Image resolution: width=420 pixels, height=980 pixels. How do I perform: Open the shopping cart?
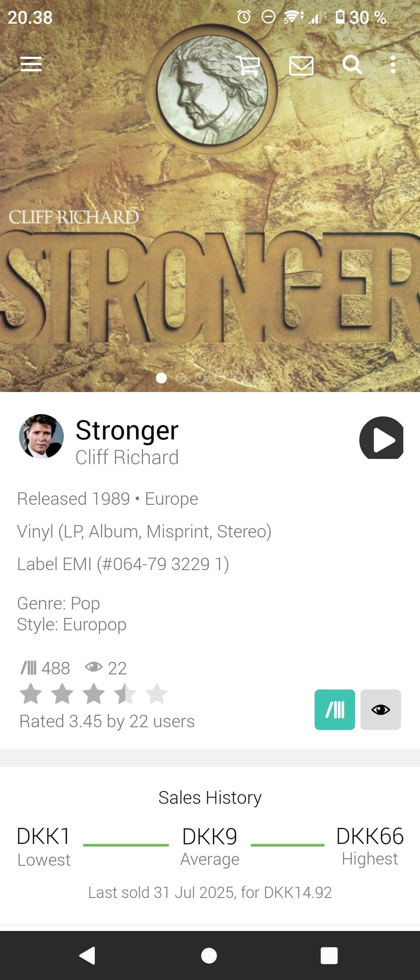click(248, 65)
